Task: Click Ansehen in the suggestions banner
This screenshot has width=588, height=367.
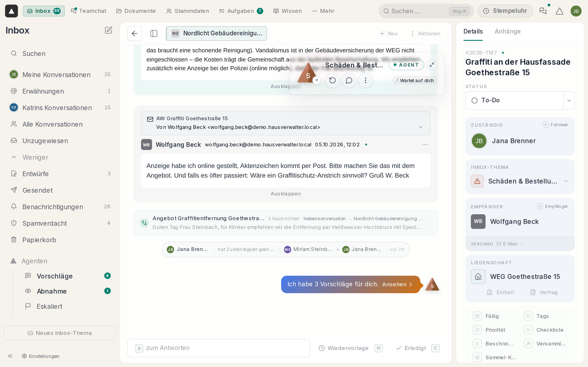Action: [397, 284]
